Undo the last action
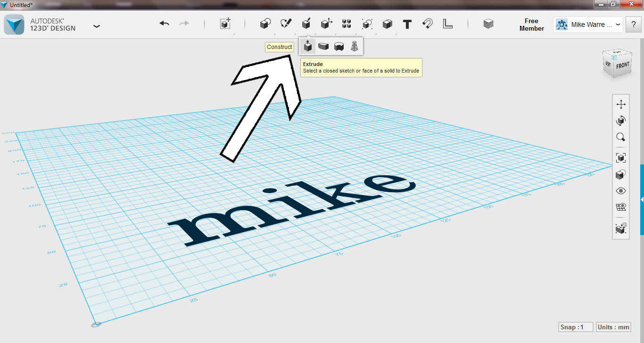644x343 pixels. point(165,24)
